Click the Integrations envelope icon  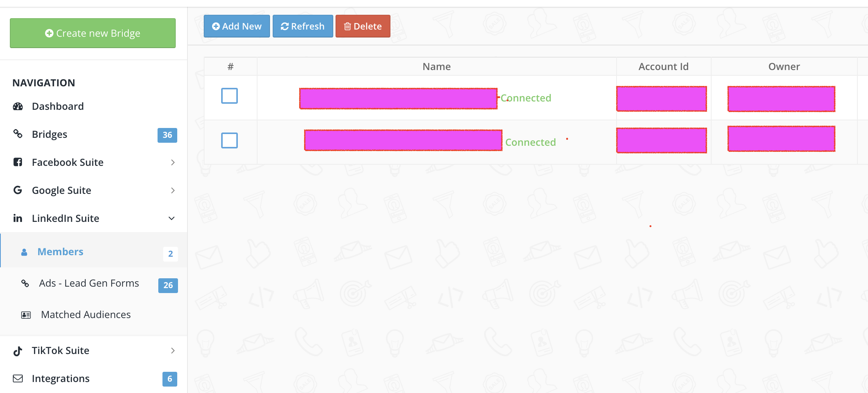click(x=18, y=378)
